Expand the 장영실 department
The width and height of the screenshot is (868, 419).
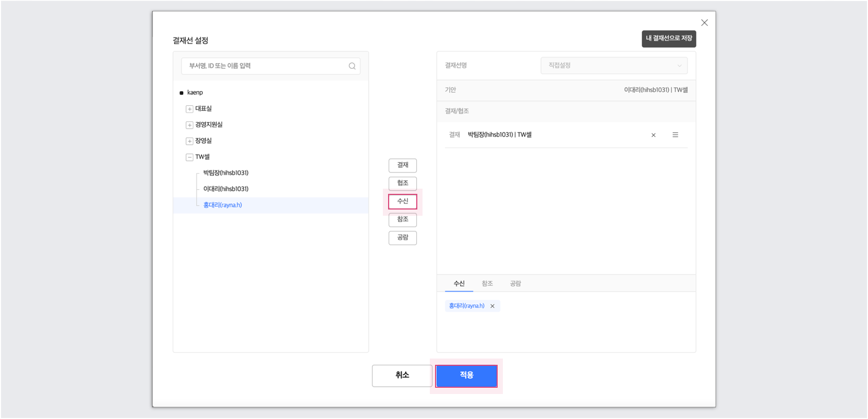(x=189, y=141)
